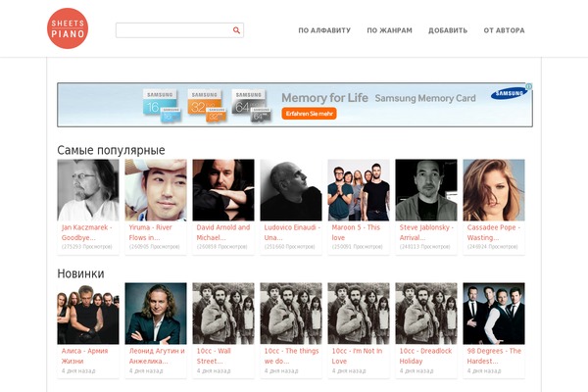This screenshot has width=588, height=392.
Task: Click the Erfahren Sie mehr ad button
Action: [x=309, y=114]
